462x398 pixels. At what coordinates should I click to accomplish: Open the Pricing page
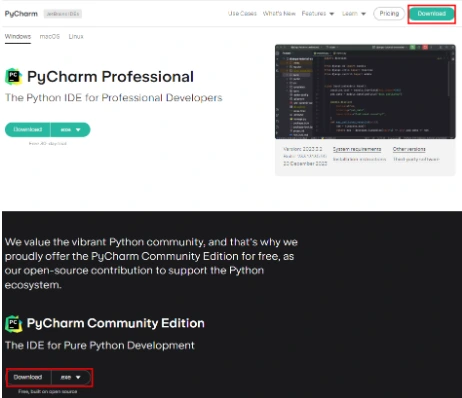click(x=389, y=13)
